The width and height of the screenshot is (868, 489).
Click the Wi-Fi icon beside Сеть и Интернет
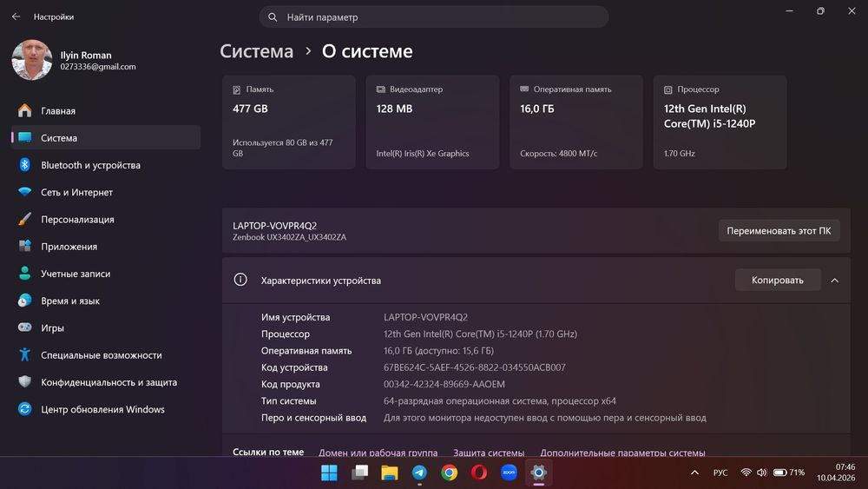(x=24, y=192)
